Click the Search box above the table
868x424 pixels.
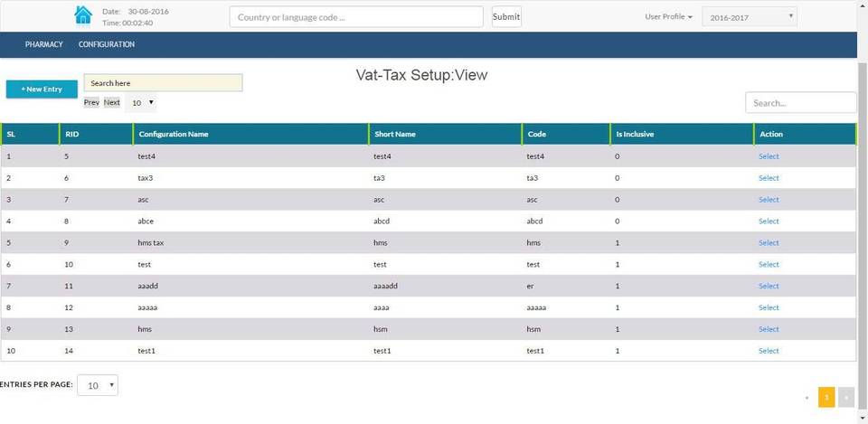(x=800, y=103)
